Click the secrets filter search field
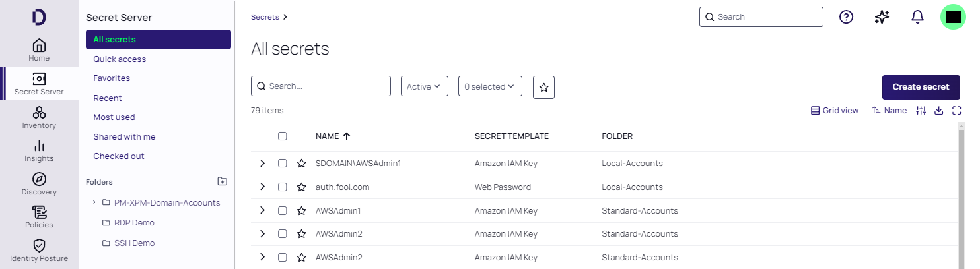 [321, 86]
